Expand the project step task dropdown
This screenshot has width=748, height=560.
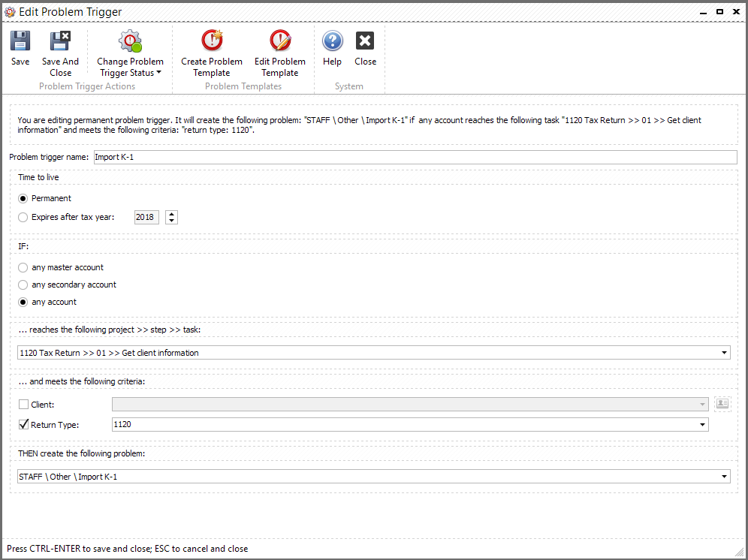724,353
